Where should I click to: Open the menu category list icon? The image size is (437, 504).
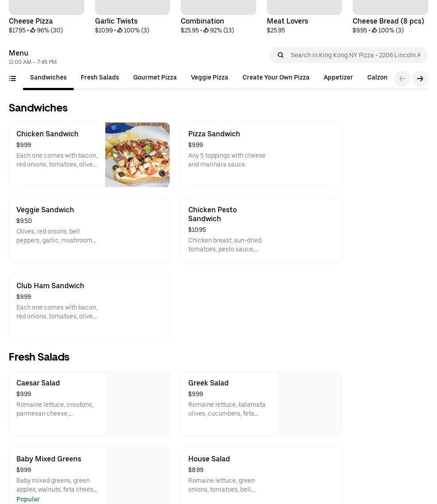pyautogui.click(x=12, y=79)
